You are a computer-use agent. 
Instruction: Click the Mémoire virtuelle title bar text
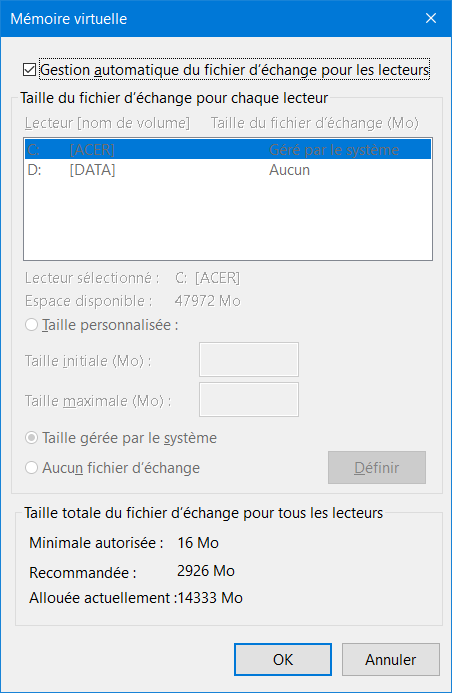point(68,19)
